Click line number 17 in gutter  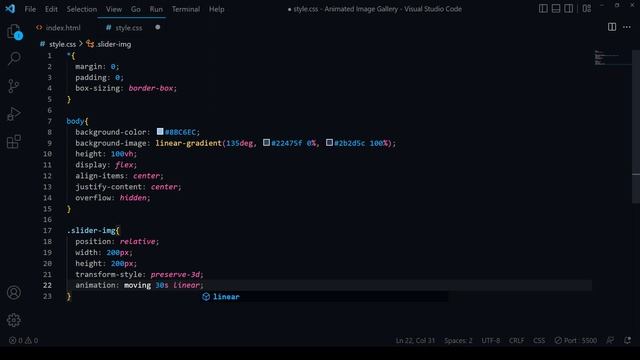tap(47, 231)
